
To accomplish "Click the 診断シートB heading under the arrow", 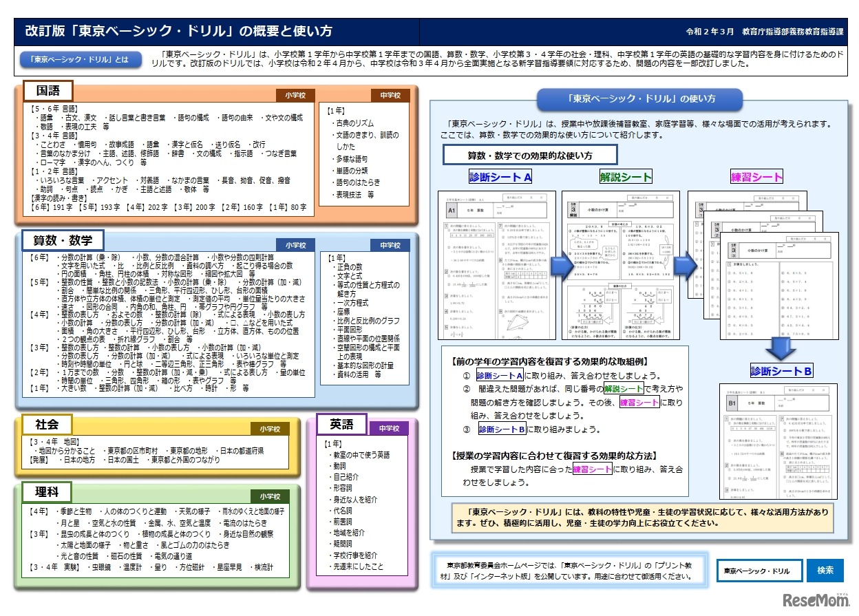I will pos(781,371).
